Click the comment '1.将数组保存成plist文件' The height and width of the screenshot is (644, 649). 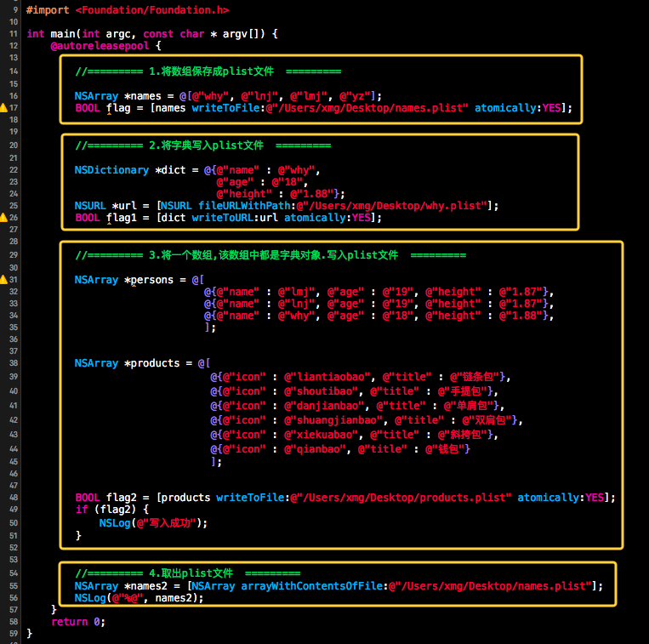(211, 71)
